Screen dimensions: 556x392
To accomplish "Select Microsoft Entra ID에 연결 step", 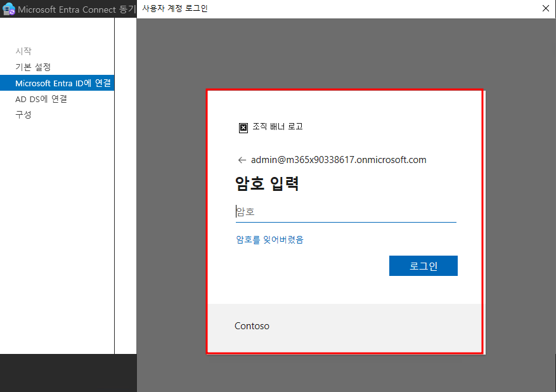I will tap(57, 83).
